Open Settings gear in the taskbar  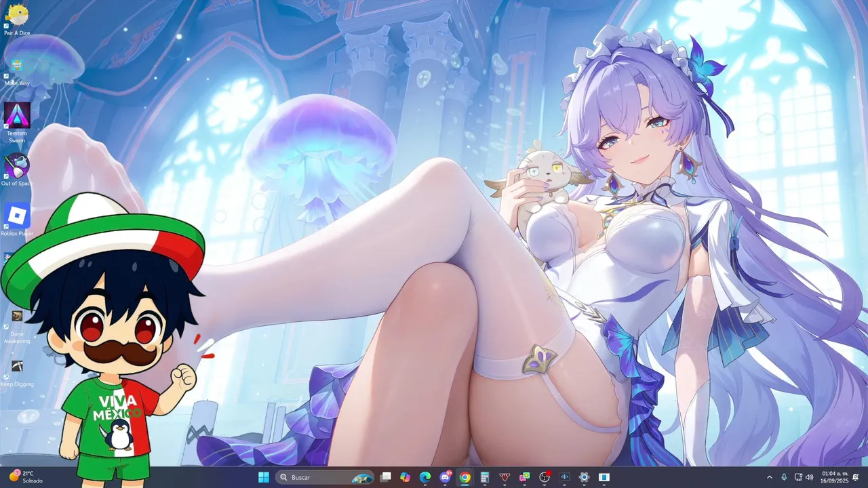584,477
